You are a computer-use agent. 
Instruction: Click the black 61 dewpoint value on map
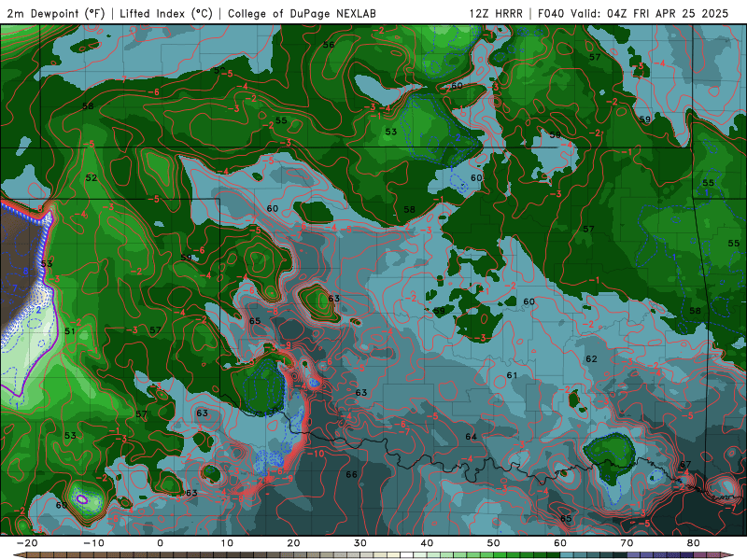pos(512,376)
